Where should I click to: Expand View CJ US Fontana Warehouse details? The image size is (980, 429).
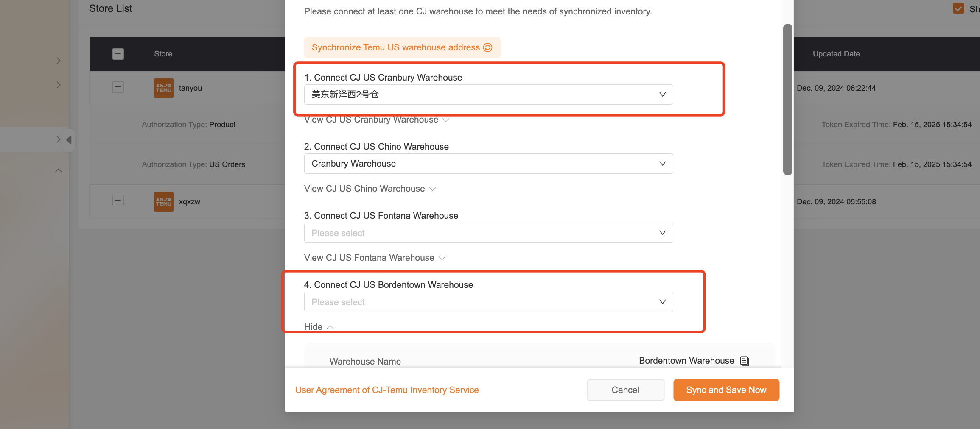[x=375, y=257]
